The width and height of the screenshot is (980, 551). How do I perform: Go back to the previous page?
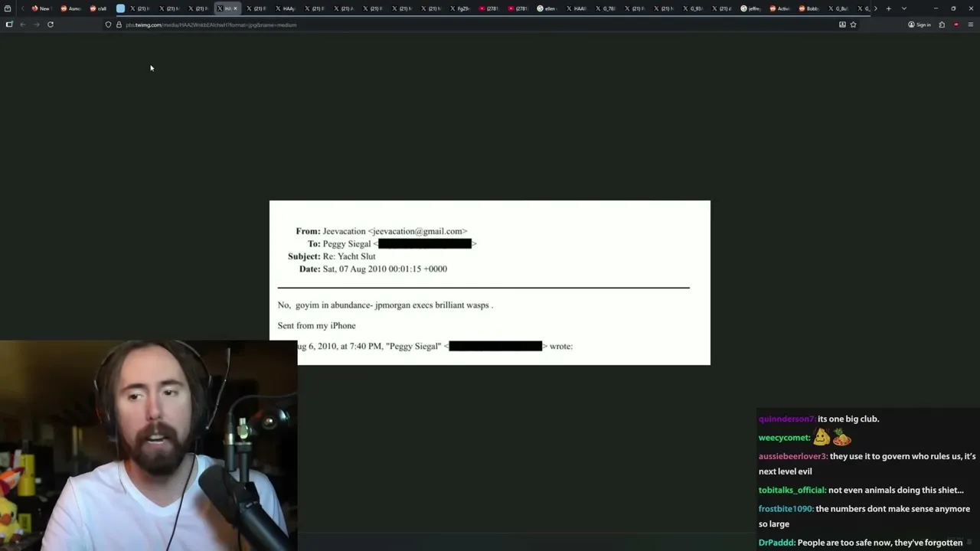point(23,24)
